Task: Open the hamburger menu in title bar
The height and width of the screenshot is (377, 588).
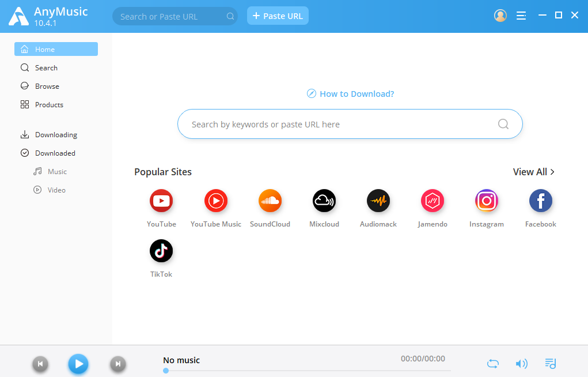Action: click(521, 16)
